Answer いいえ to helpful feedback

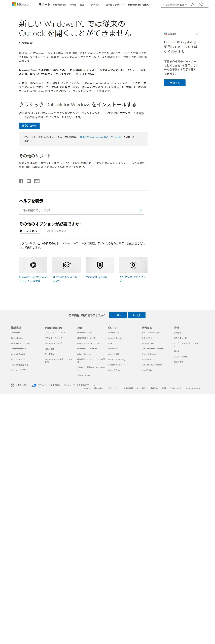pyautogui.click(x=137, y=315)
